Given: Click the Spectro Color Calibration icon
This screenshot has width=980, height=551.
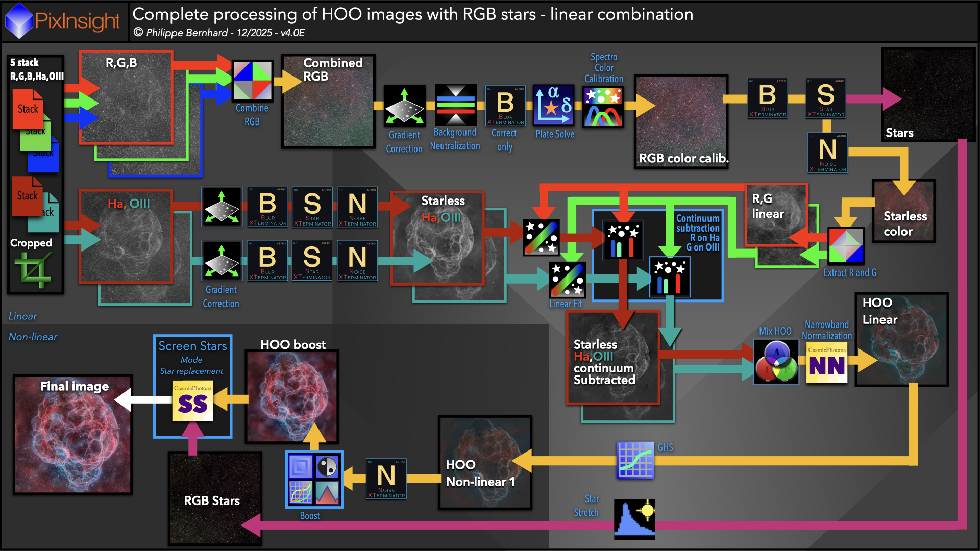Looking at the screenshot, I should click(x=603, y=106).
